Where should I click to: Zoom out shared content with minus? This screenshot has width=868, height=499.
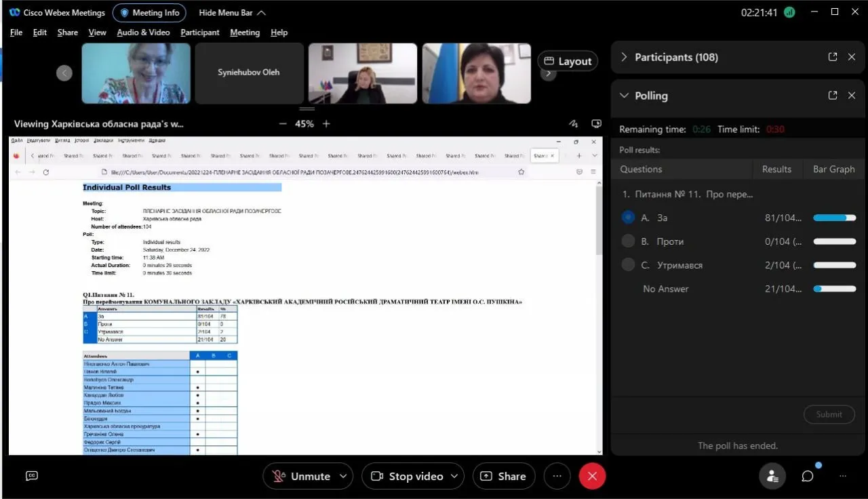(283, 124)
